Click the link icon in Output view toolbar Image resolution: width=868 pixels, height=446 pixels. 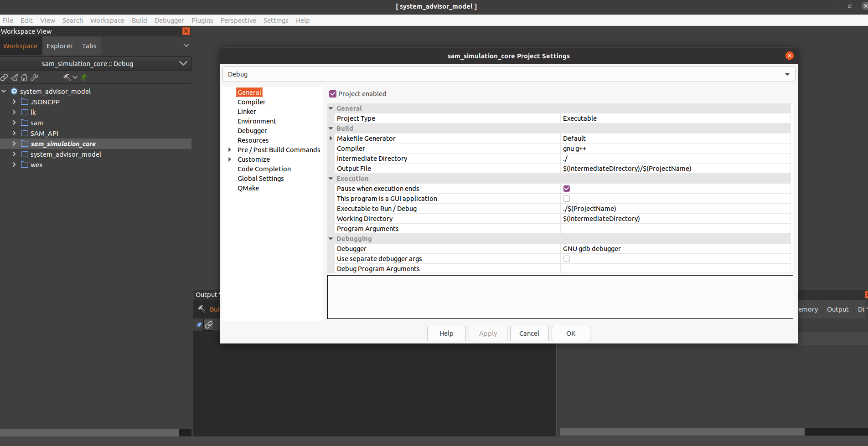click(x=209, y=325)
